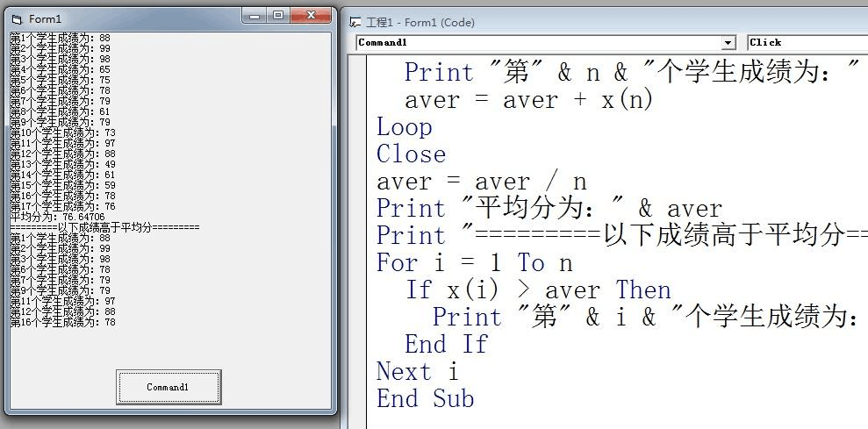Maximize the Form1 window
This screenshot has height=429, width=868.
click(278, 16)
